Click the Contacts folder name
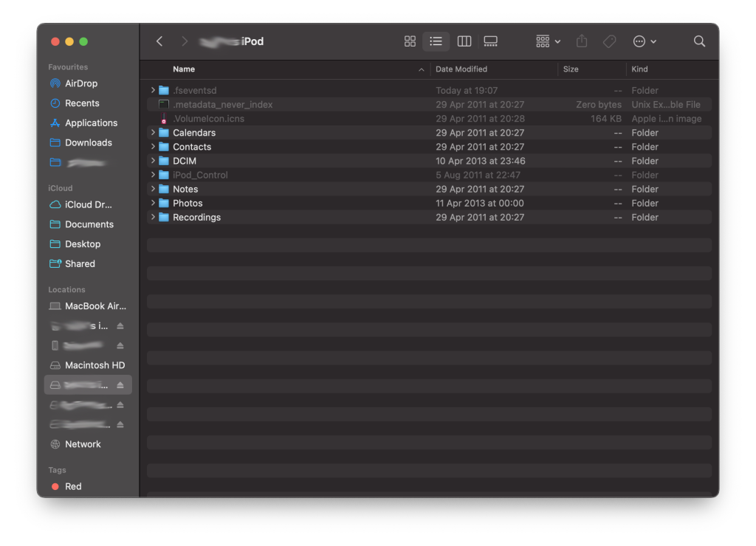The image size is (756, 546). point(192,147)
